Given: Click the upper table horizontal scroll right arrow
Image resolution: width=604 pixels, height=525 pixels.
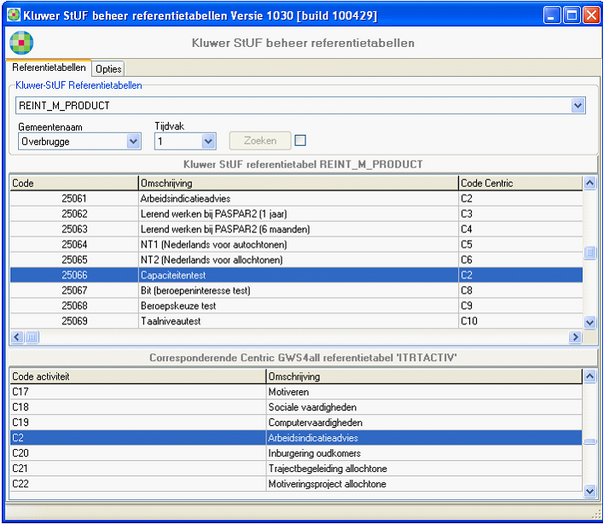Looking at the screenshot, I should [x=575, y=337].
